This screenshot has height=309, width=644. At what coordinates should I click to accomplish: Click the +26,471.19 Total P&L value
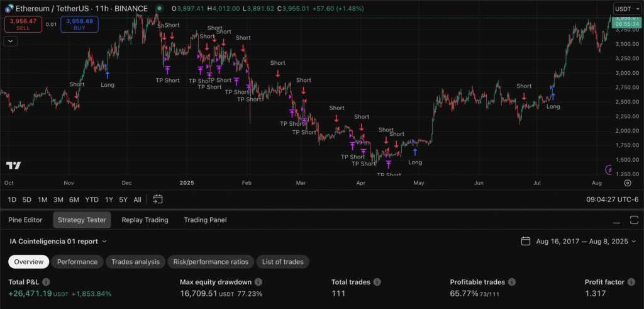(x=30, y=294)
